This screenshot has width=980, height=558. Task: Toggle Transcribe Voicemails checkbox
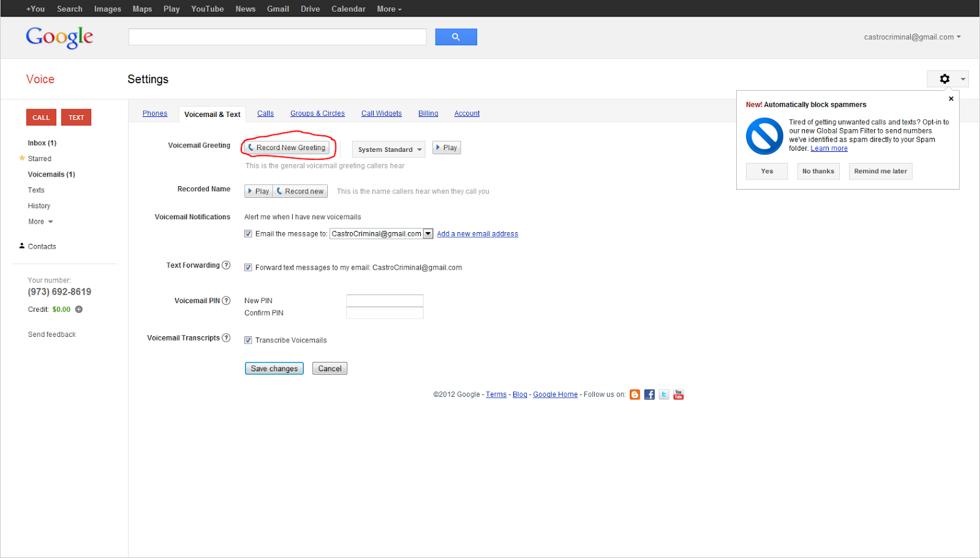point(248,340)
